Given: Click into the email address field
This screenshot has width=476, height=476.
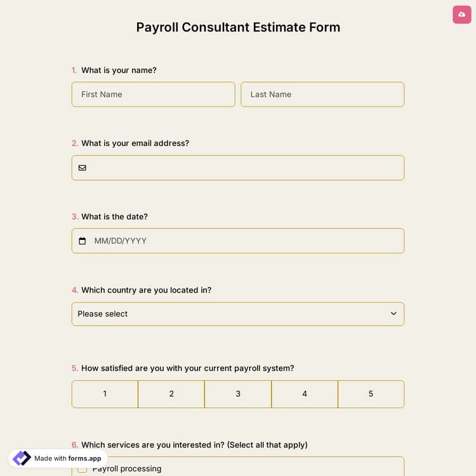Looking at the screenshot, I should tap(244, 168).
